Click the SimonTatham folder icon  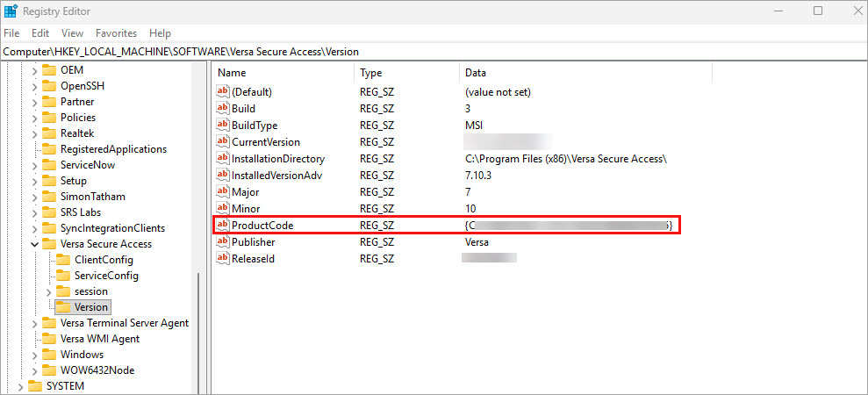pyautogui.click(x=50, y=197)
